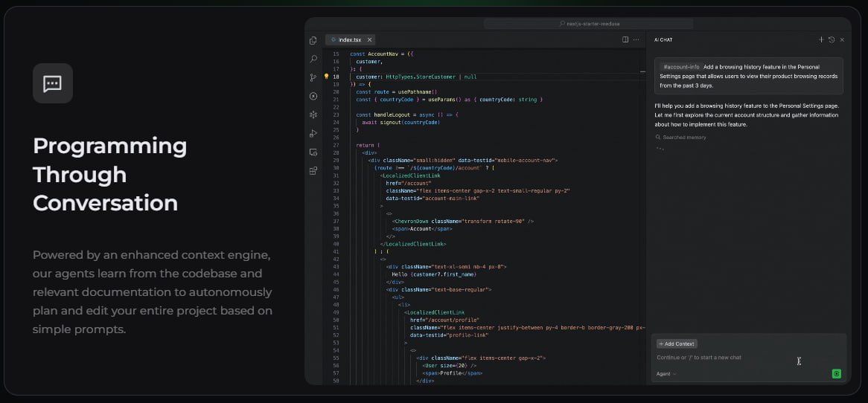Open the Remote Explorer monitor icon
Screen dimensions: 868x403
[x=313, y=152]
